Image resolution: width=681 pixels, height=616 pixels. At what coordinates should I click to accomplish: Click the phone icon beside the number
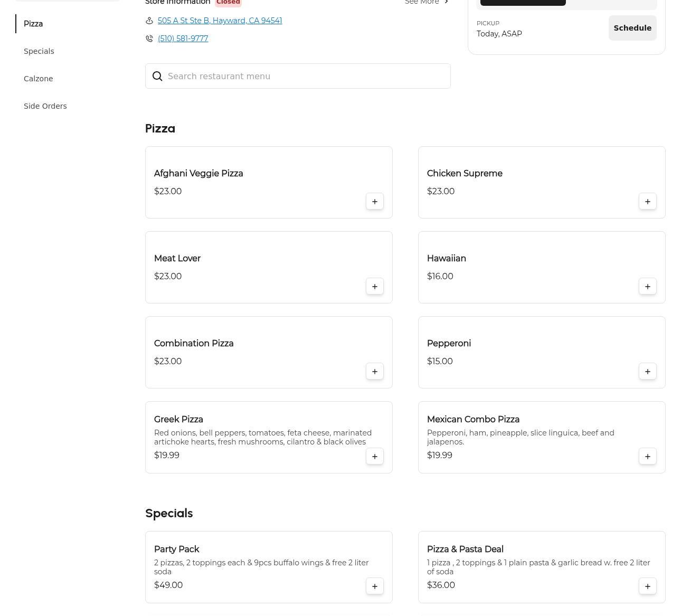[149, 39]
